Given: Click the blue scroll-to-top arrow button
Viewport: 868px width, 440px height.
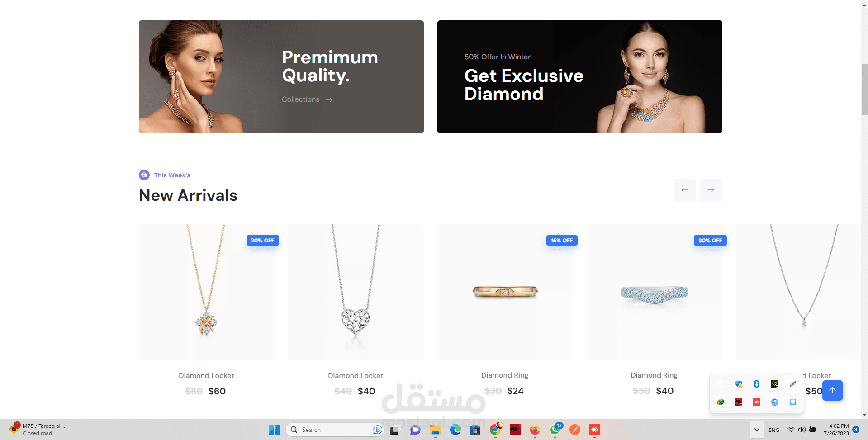Looking at the screenshot, I should coord(832,390).
